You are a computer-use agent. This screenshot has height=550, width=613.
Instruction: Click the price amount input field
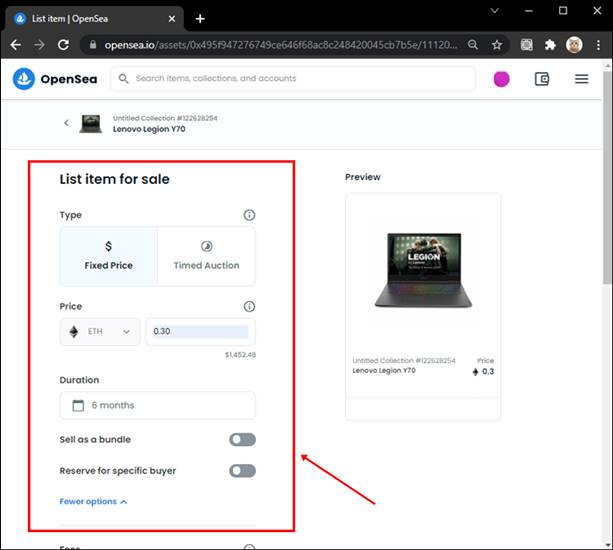coord(200,332)
